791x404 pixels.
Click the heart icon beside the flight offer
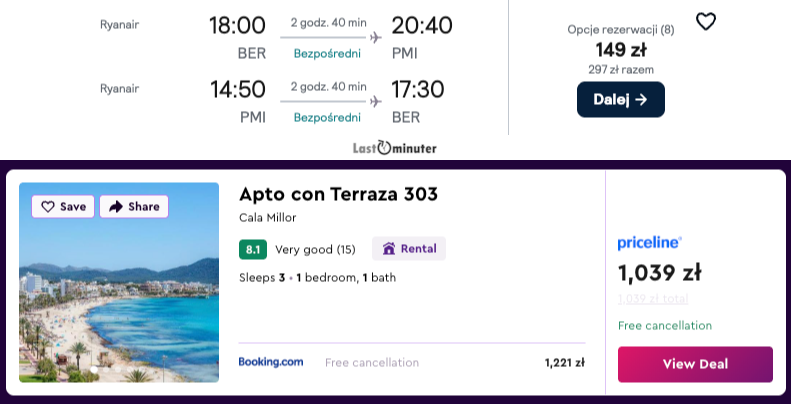(x=706, y=22)
